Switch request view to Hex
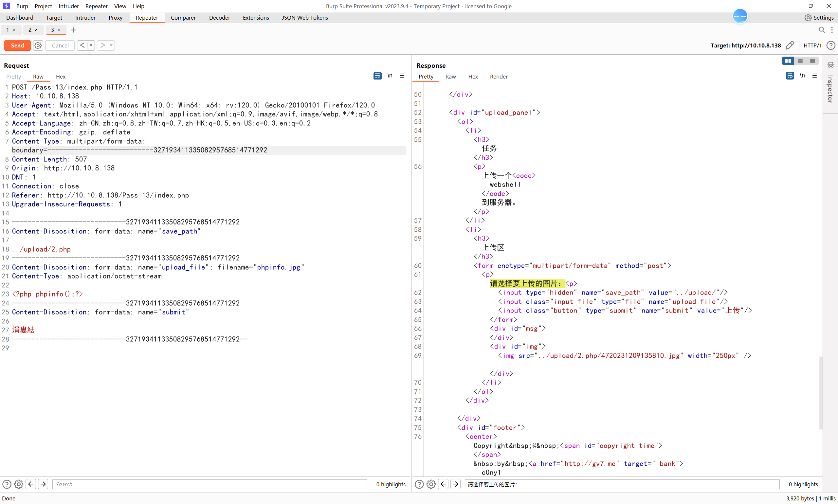 tap(61, 77)
